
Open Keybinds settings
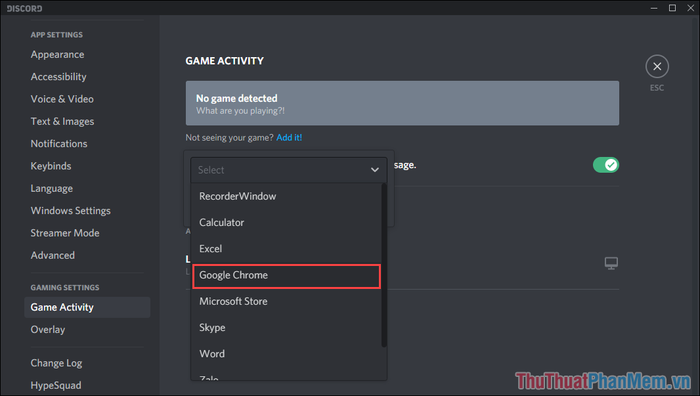51,166
